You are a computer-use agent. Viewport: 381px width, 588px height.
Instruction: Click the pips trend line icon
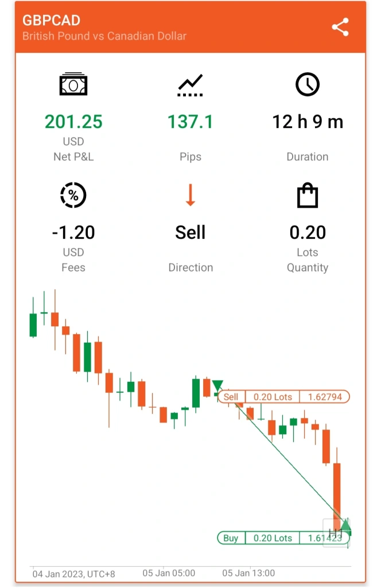pos(190,85)
